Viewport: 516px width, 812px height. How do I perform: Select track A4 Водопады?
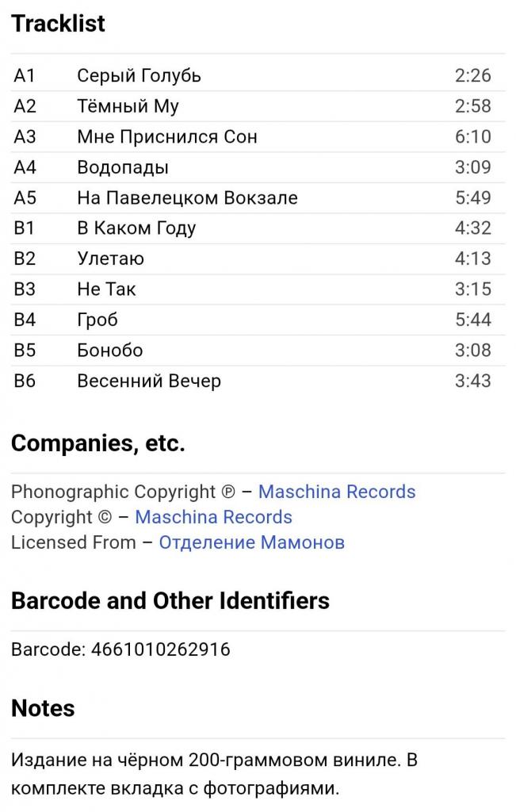pos(258,167)
